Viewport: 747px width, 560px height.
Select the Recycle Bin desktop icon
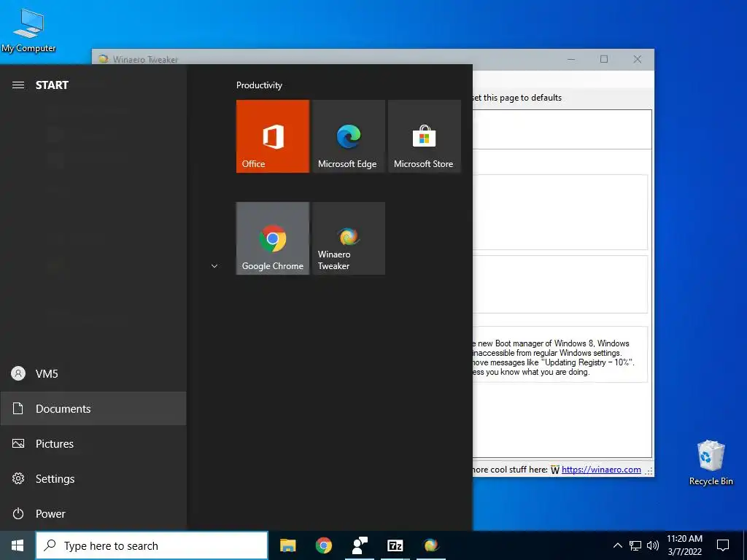point(711,463)
